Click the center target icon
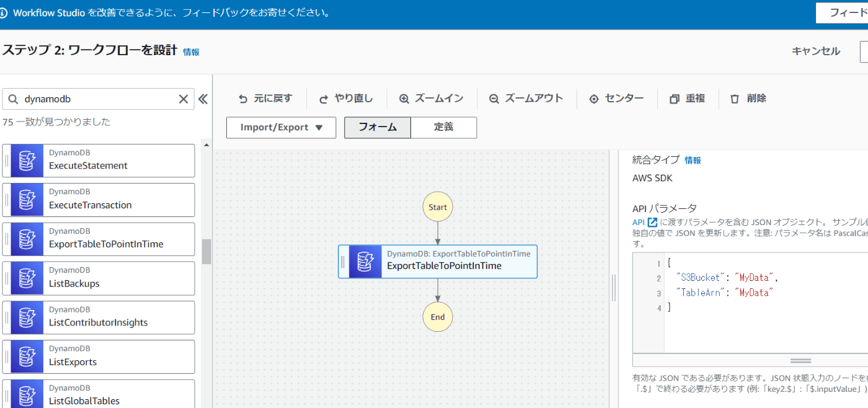 tap(594, 99)
